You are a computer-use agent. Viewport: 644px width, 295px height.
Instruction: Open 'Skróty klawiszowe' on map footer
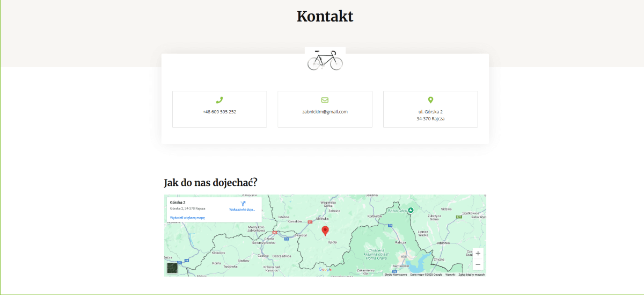pyautogui.click(x=396, y=275)
